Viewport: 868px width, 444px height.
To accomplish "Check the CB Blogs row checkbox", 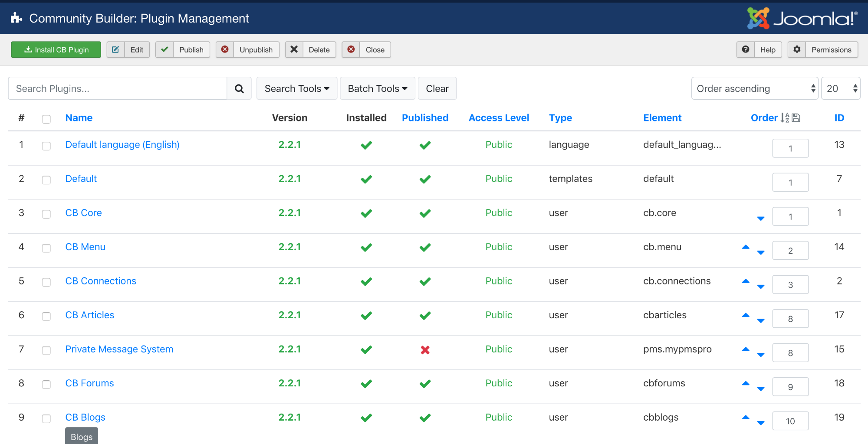I will (x=46, y=418).
